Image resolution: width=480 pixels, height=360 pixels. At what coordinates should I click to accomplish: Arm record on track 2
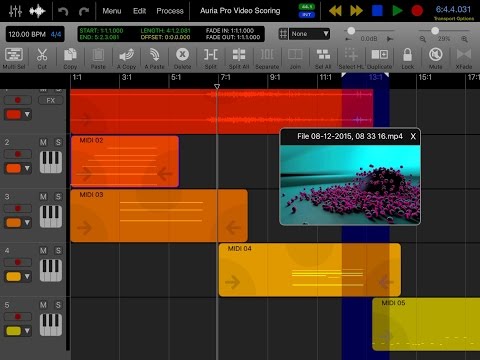click(18, 154)
